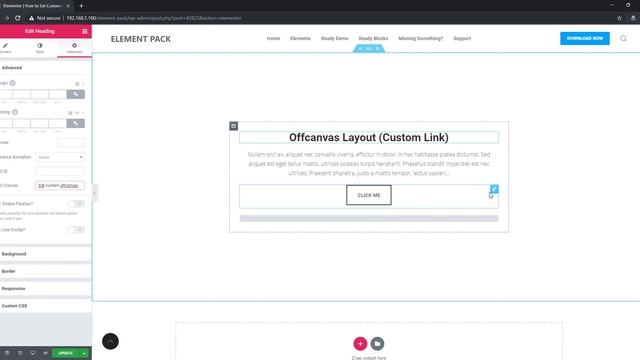Viewport: 640px width, 360px height.
Task: Switch to the Style tab
Action: tap(40, 48)
